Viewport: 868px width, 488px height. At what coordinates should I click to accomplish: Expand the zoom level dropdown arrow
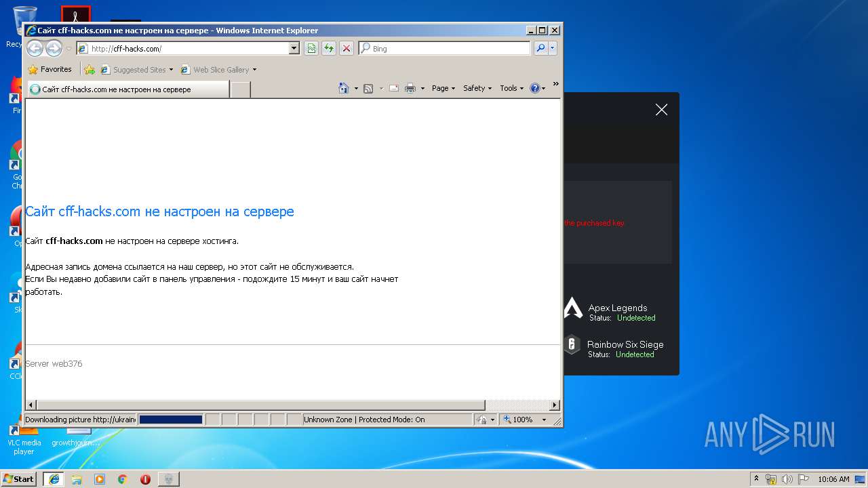(x=544, y=420)
